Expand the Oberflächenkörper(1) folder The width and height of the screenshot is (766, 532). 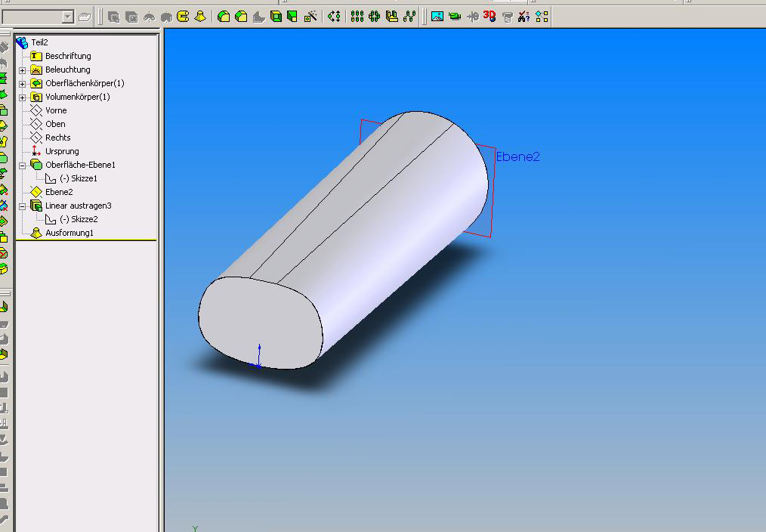tap(23, 84)
